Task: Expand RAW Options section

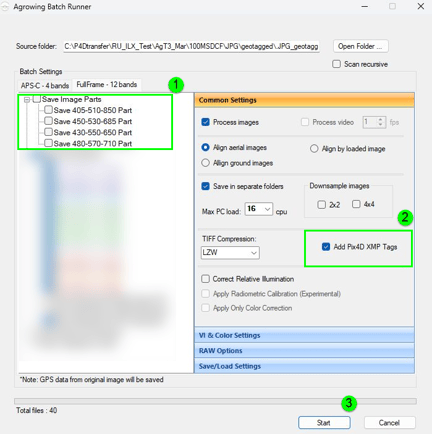Action: 304,351
